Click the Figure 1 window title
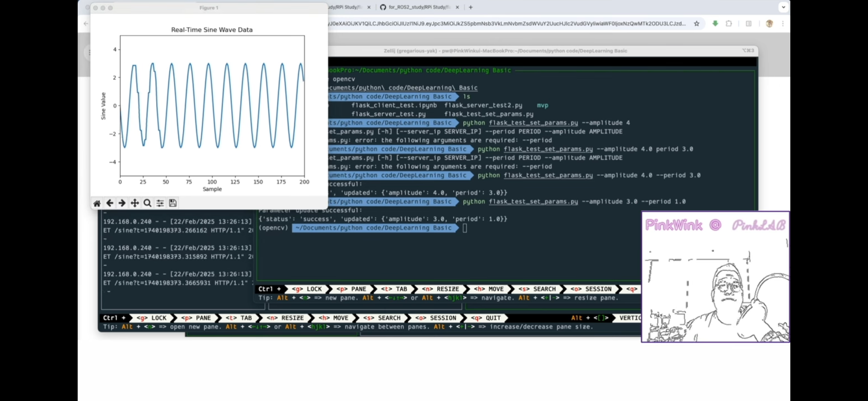This screenshot has width=868, height=401. pyautogui.click(x=209, y=8)
